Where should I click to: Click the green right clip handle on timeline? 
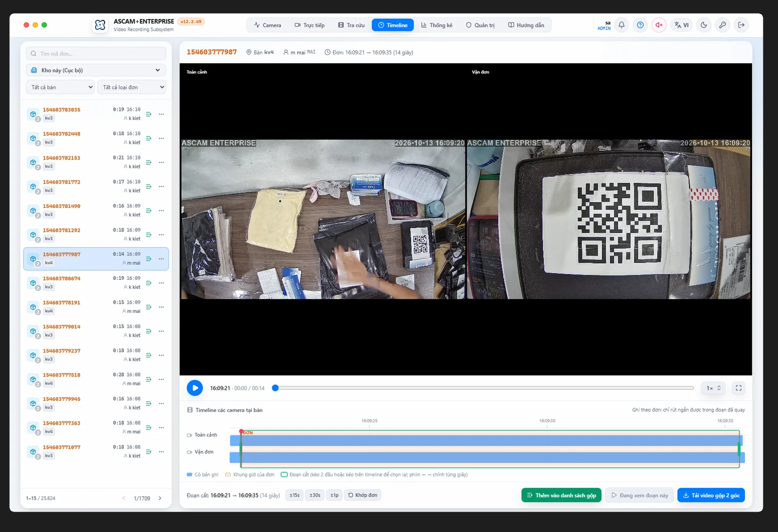point(739,449)
